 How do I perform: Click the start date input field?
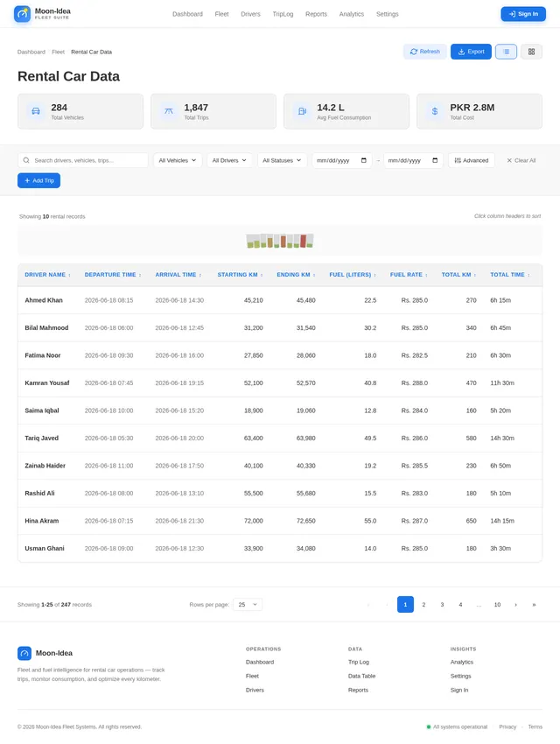[x=342, y=160]
